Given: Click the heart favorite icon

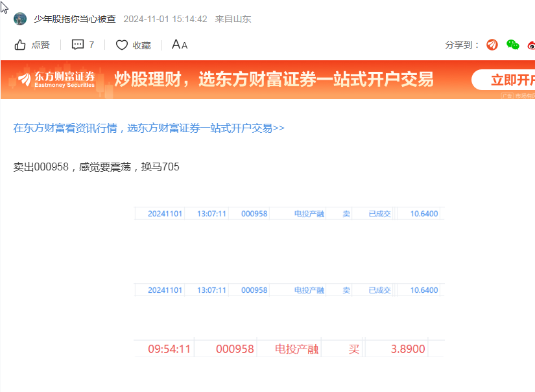Looking at the screenshot, I should 121,45.
